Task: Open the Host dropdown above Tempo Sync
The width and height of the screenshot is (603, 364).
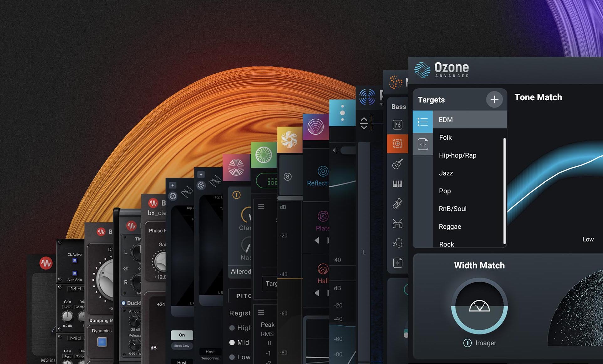Action: (x=210, y=351)
